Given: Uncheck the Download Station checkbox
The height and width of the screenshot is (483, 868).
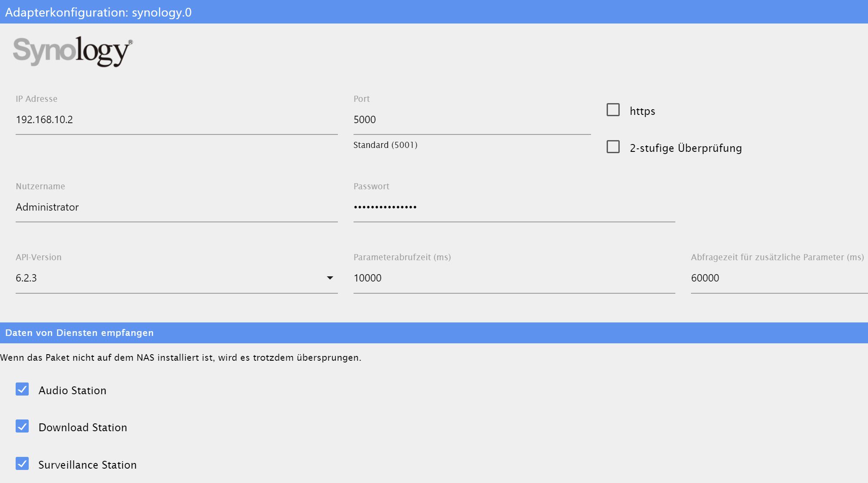Looking at the screenshot, I should [22, 426].
